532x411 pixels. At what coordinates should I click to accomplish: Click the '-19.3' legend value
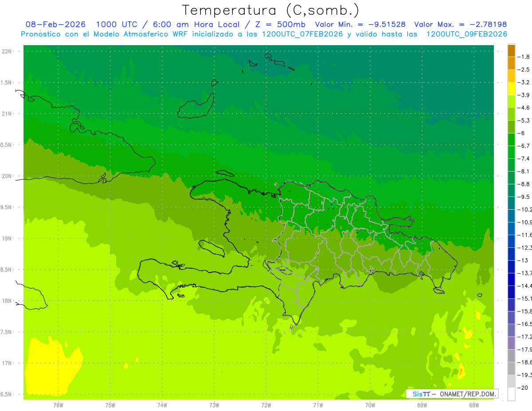[525, 375]
